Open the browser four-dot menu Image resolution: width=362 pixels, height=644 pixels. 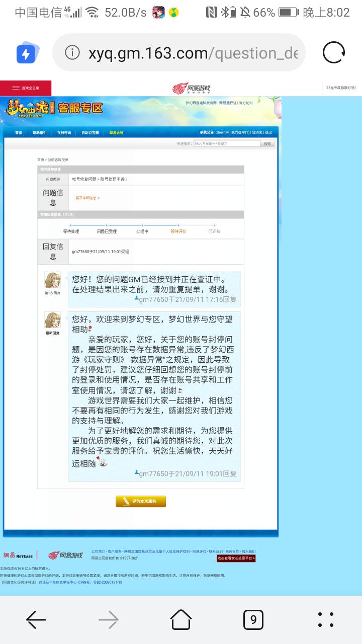326,620
